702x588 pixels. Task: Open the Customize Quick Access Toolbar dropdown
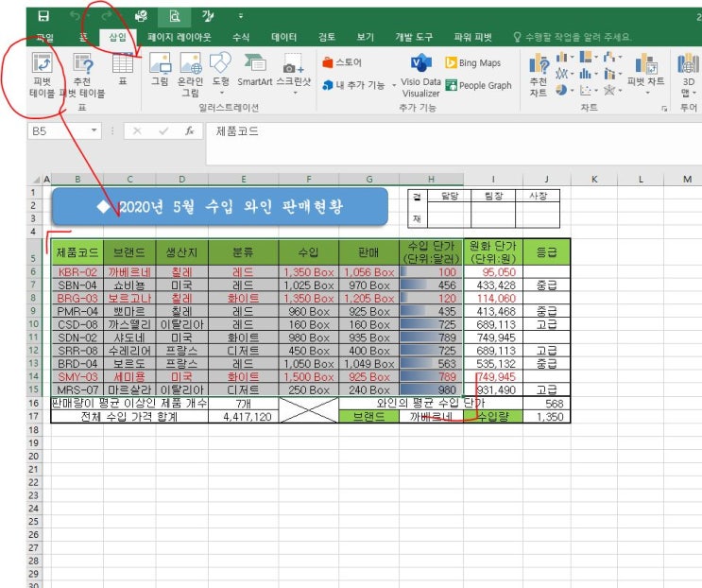(241, 16)
